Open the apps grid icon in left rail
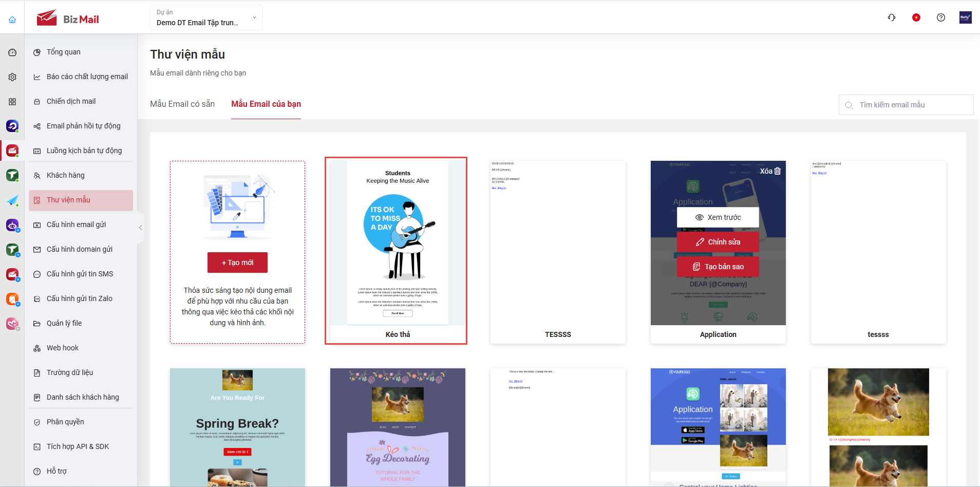980x487 pixels. [x=12, y=102]
